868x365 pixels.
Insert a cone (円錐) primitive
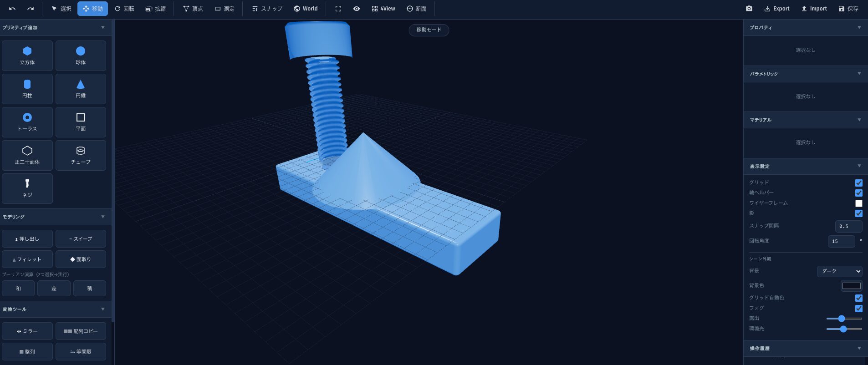pyautogui.click(x=81, y=89)
